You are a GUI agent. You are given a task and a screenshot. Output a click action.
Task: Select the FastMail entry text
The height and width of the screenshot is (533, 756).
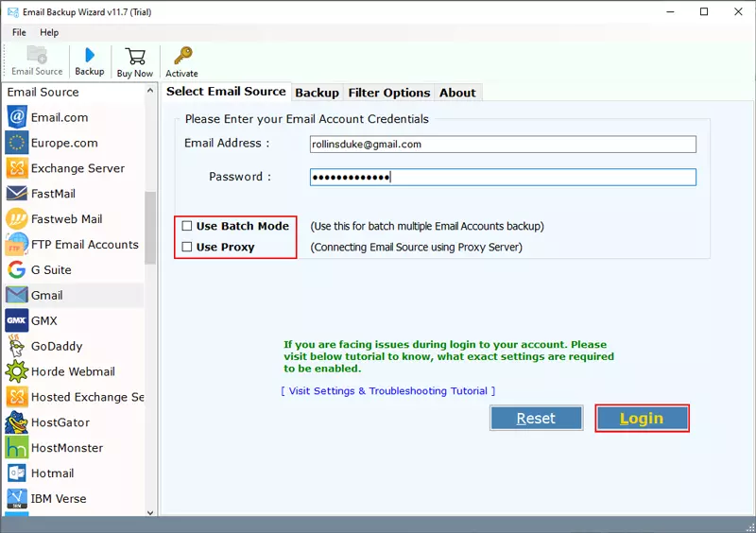coord(53,194)
